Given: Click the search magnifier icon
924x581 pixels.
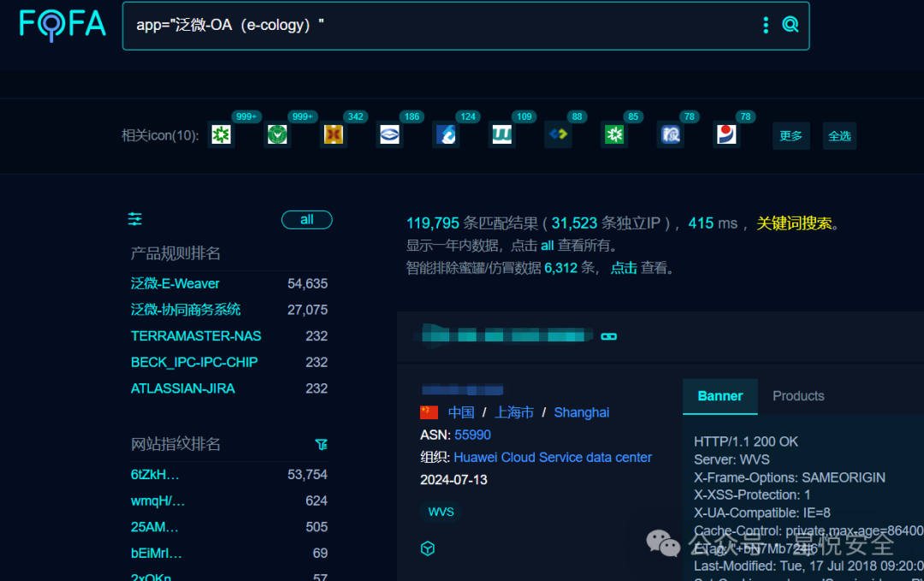Looking at the screenshot, I should (791, 24).
